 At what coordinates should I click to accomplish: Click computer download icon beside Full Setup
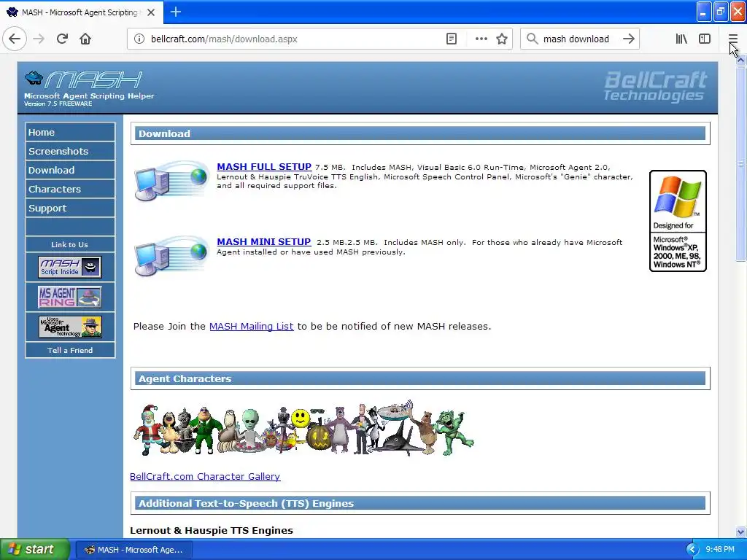point(171,181)
